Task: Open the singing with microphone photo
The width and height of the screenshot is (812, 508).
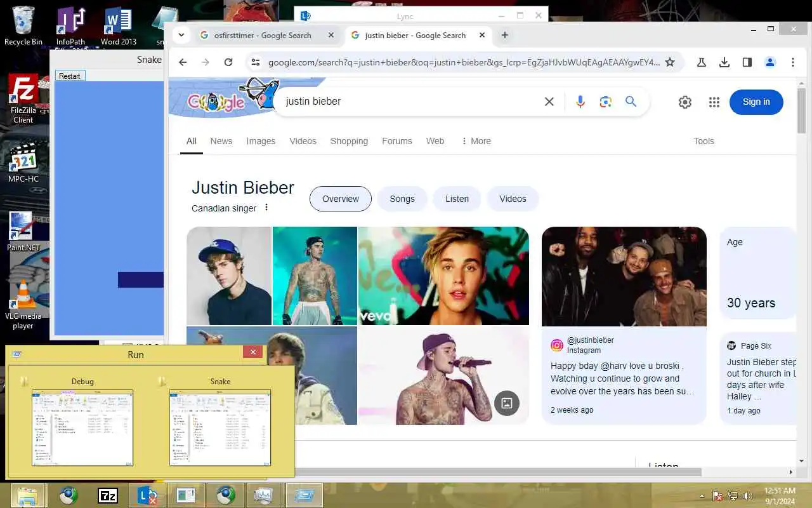Action: [x=443, y=375]
